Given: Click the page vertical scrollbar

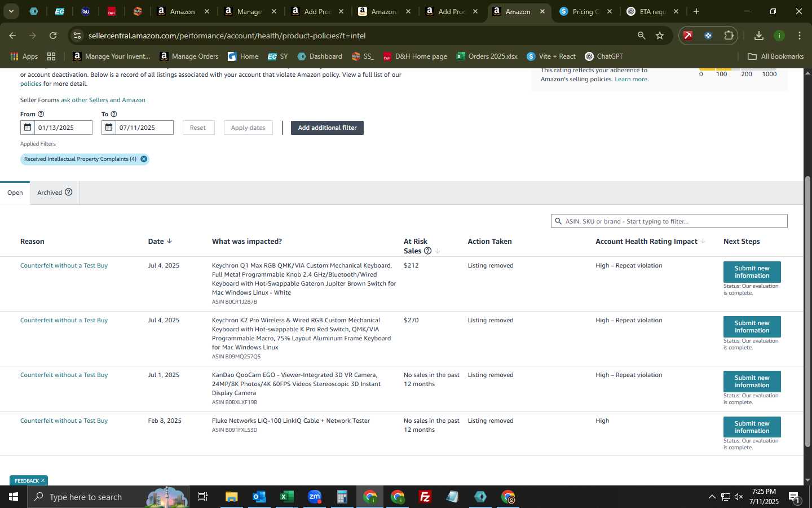Looking at the screenshot, I should 807,310.
